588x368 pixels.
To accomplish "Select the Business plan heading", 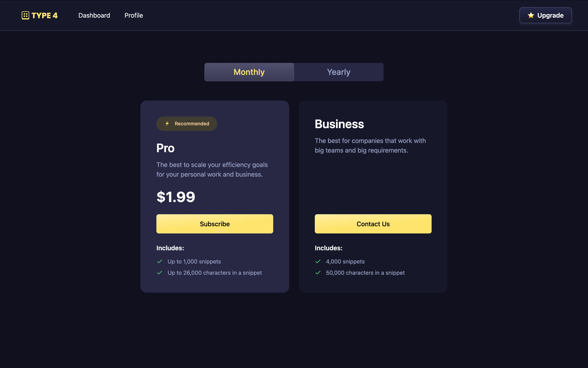I will 339,124.
